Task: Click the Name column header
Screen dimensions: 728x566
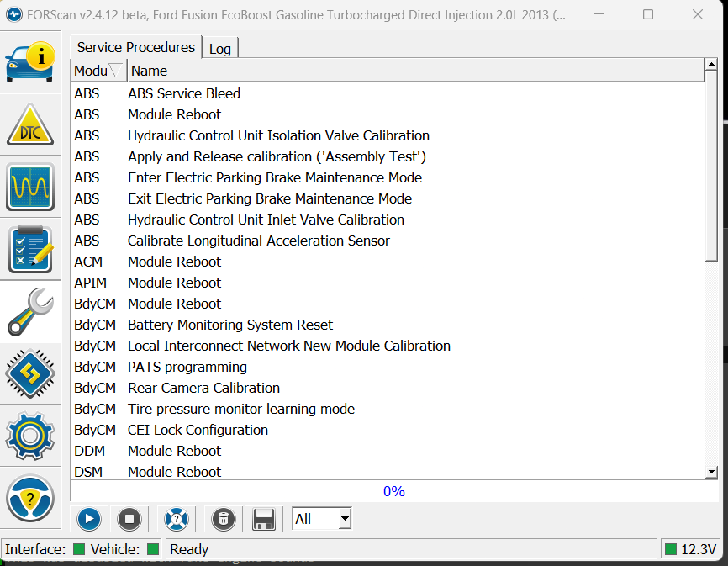Action: tap(415, 71)
